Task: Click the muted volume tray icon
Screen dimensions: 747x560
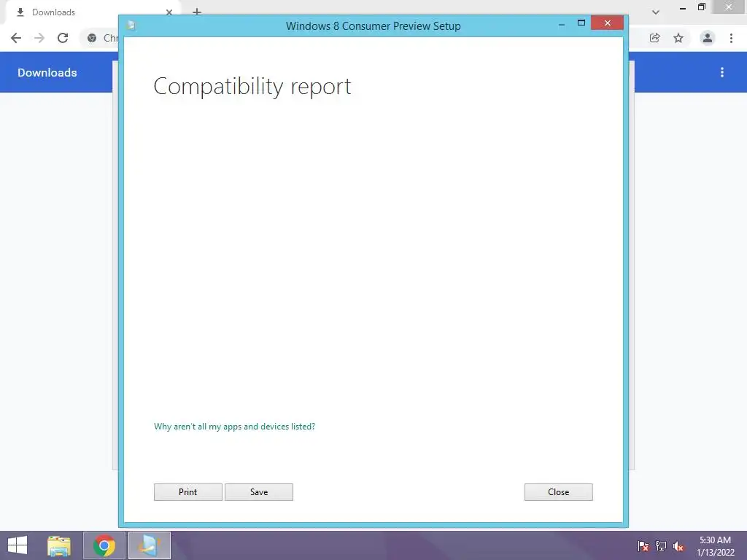Action: [678, 546]
